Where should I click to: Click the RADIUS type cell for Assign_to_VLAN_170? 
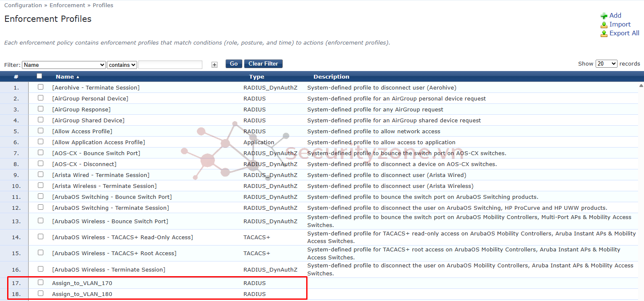(254, 283)
